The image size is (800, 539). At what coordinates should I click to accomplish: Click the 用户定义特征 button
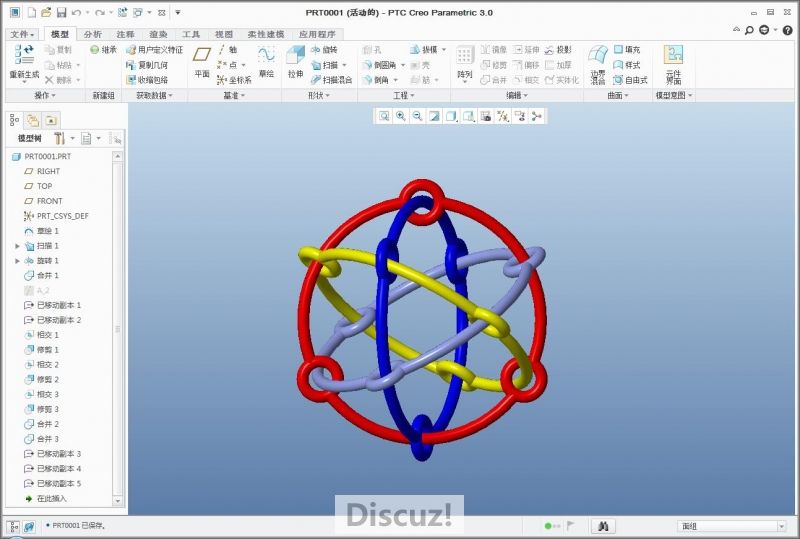(154, 49)
